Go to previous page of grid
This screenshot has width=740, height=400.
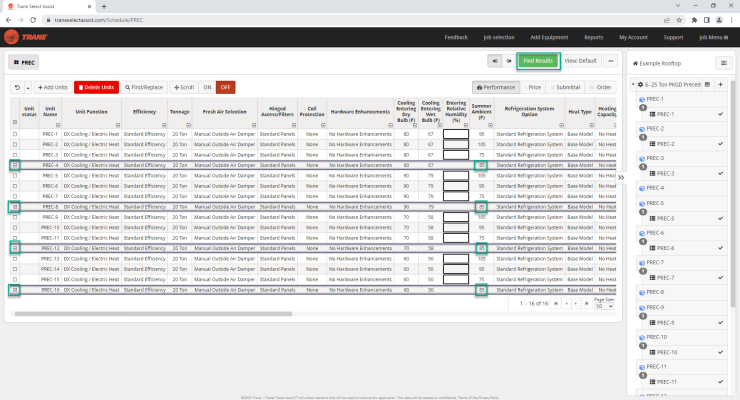coord(566,303)
